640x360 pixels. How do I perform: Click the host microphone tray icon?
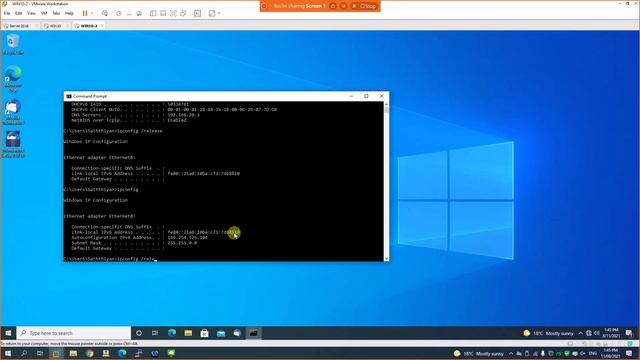tap(543, 353)
